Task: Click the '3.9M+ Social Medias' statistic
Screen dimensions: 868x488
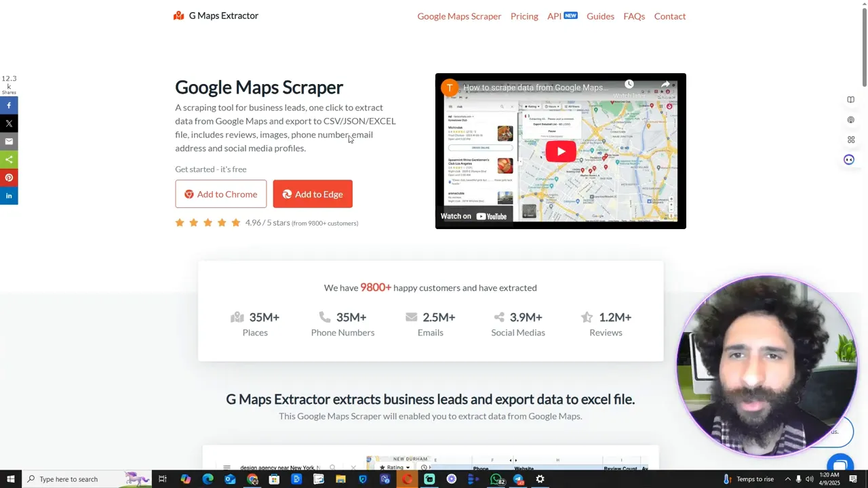Action: click(518, 324)
